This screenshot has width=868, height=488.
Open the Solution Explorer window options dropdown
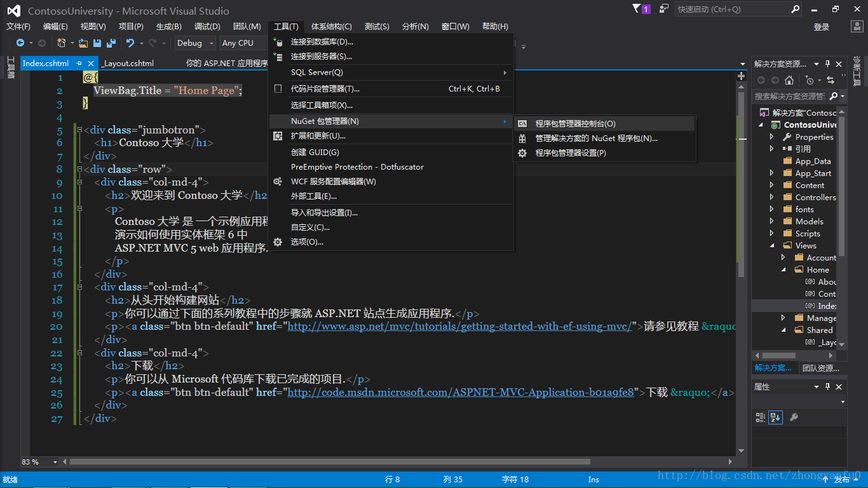pyautogui.click(x=817, y=64)
